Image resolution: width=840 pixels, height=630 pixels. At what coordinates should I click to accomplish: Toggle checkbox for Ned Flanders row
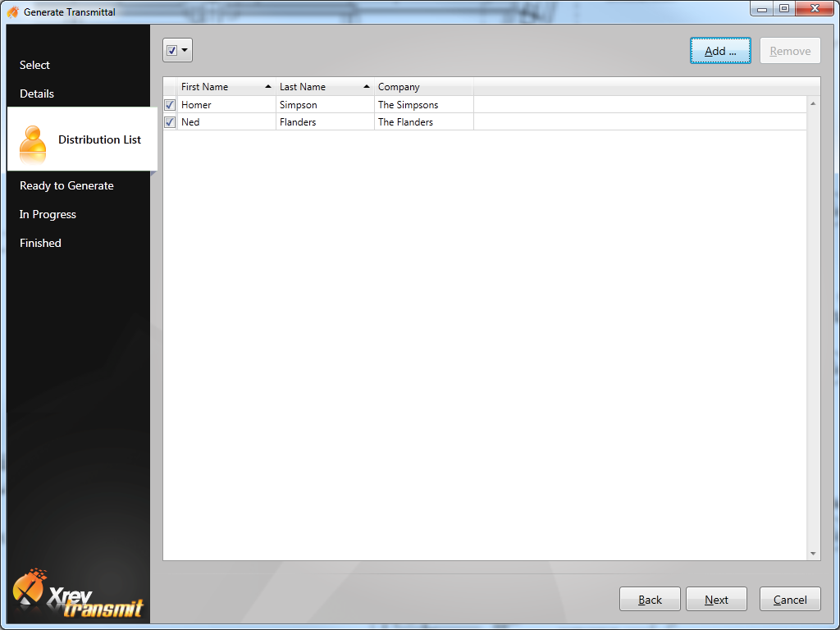pyautogui.click(x=170, y=122)
